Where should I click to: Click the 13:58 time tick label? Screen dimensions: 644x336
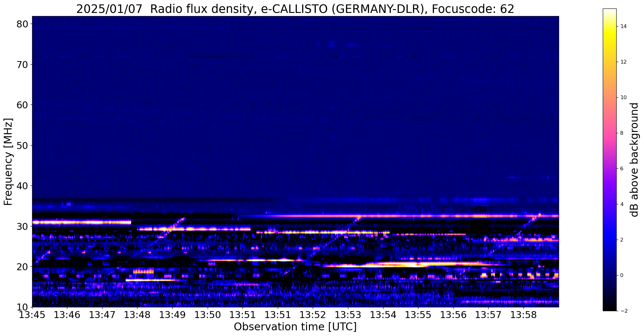[524, 315]
